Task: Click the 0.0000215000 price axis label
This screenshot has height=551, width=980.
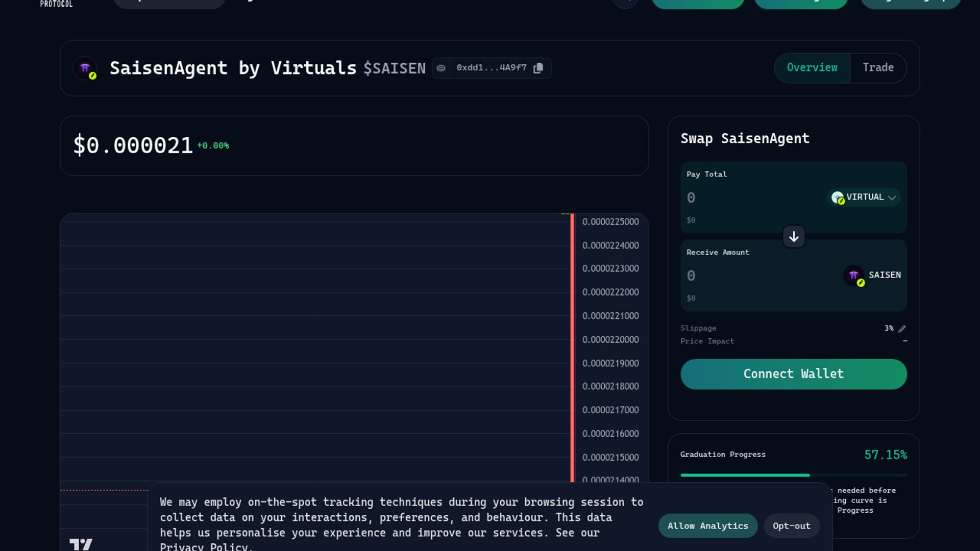Action: coord(610,458)
